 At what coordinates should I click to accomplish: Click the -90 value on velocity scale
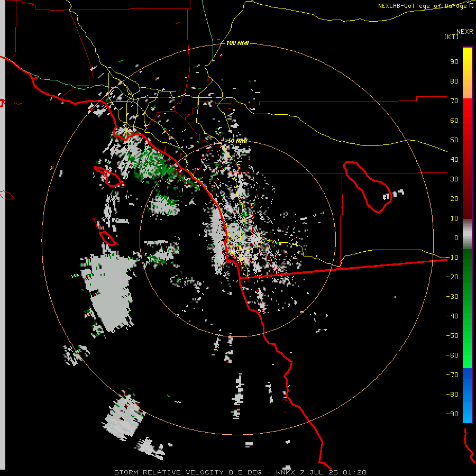tap(452, 414)
